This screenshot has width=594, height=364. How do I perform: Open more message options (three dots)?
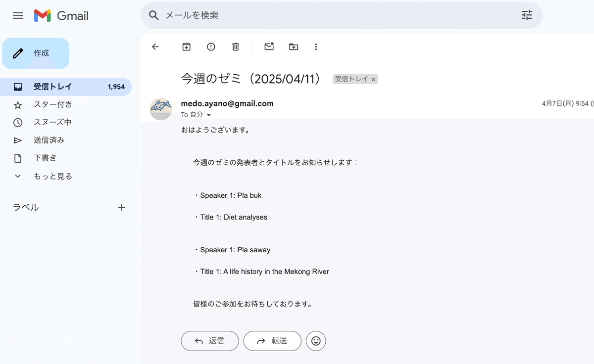click(316, 46)
